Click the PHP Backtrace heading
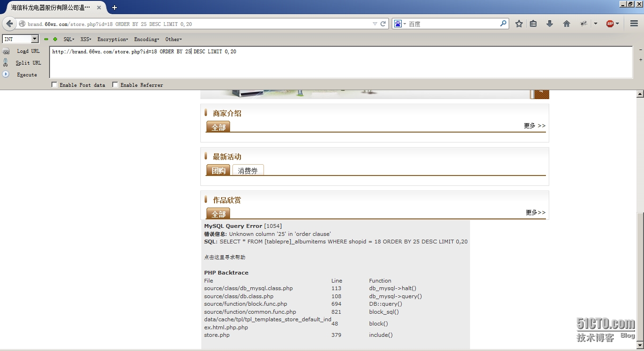This screenshot has width=644, height=351. (226, 273)
